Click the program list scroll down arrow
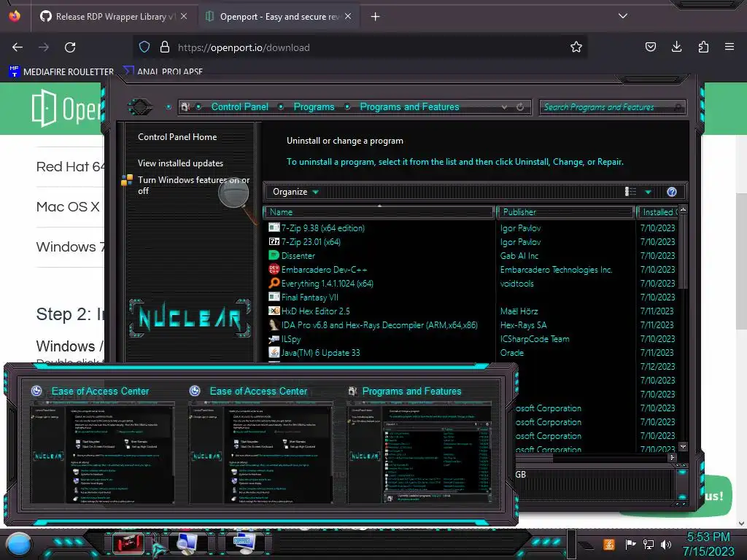 (x=683, y=447)
